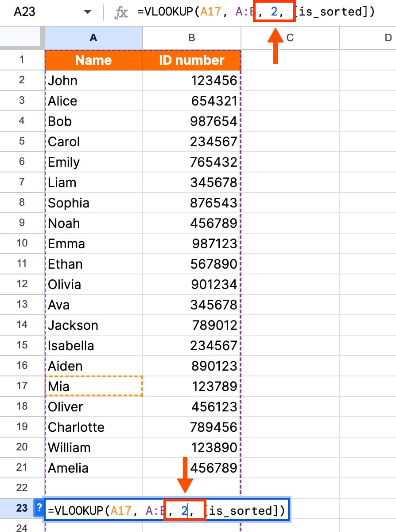Click the select-all corner box
Screen dimensions: 396x532
click(x=22, y=38)
